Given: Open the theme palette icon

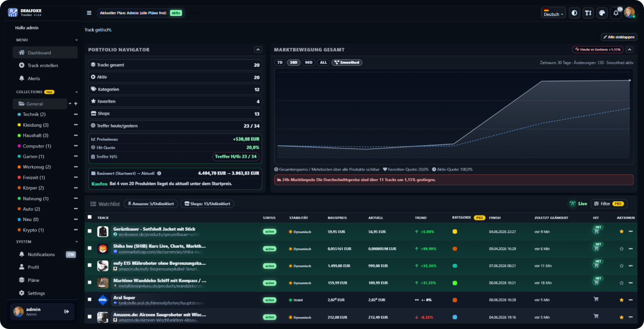Looking at the screenshot, I should click(602, 12).
